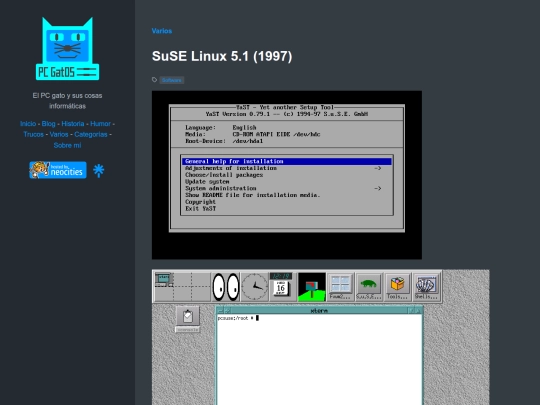The width and height of the screenshot is (540, 405).
Task: Click the Tools dock button
Action: tap(397, 287)
